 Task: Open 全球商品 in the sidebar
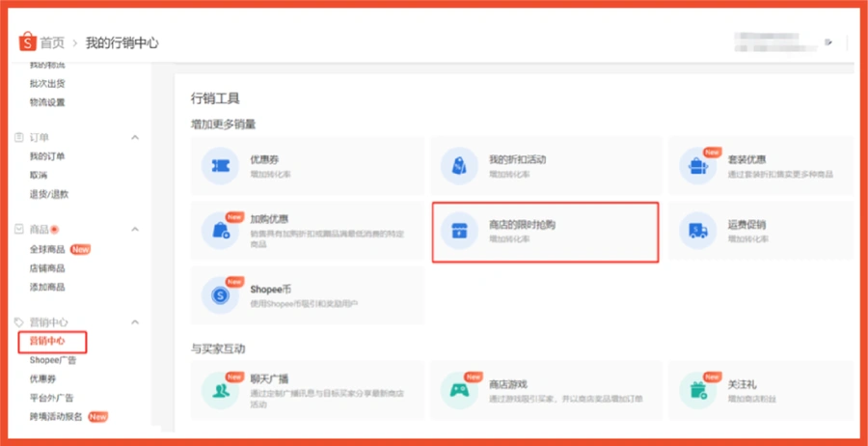pos(47,249)
